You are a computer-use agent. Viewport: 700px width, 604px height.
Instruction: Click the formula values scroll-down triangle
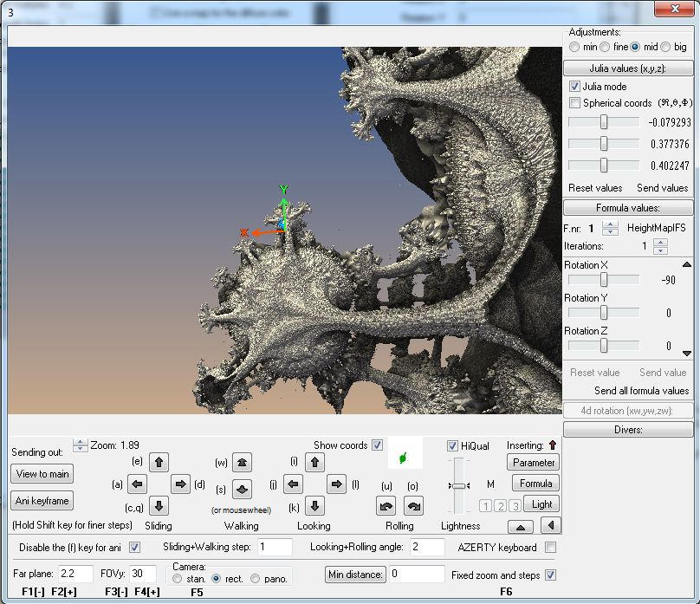click(687, 353)
